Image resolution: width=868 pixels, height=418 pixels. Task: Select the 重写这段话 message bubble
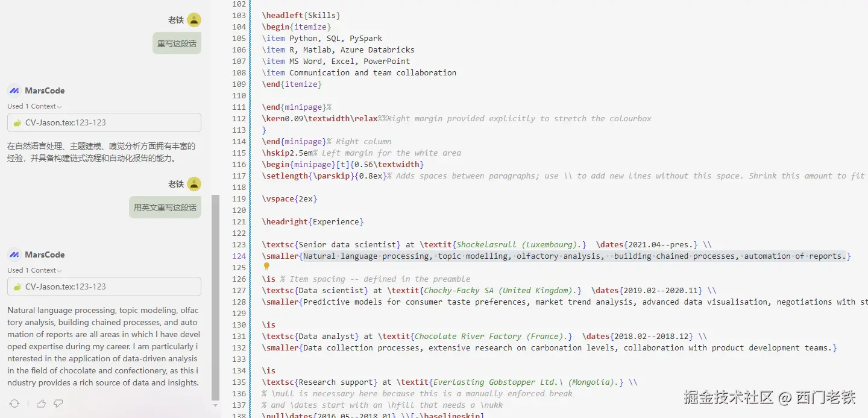coord(176,43)
